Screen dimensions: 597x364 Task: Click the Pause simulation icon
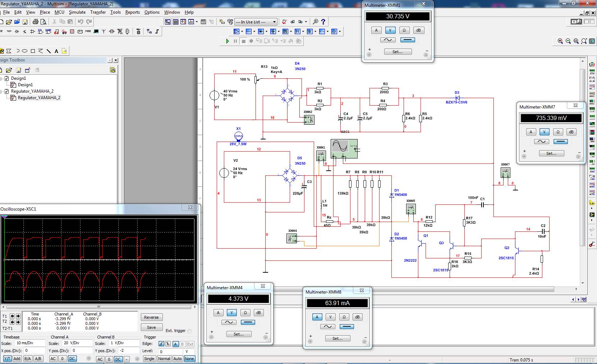235,41
